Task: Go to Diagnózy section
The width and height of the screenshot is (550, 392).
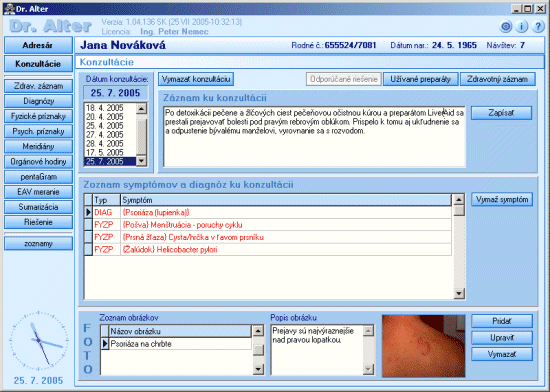Action: click(x=38, y=101)
